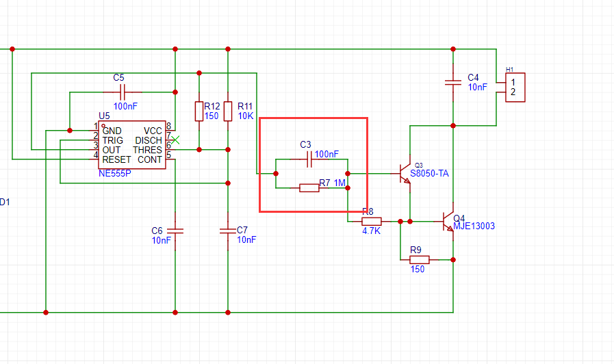Select capacitor C6 symbol
This screenshot has width=614, height=364.
(175, 231)
